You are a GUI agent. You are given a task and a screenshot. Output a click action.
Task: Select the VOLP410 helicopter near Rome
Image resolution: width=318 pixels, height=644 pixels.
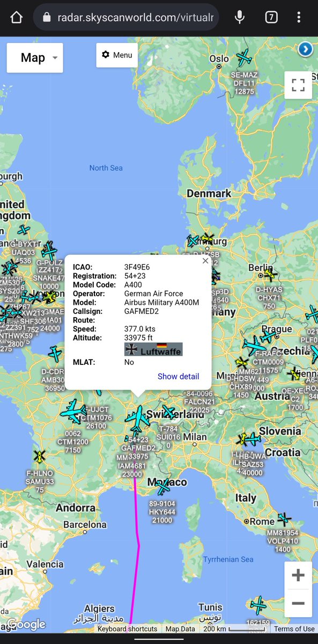(x=284, y=519)
